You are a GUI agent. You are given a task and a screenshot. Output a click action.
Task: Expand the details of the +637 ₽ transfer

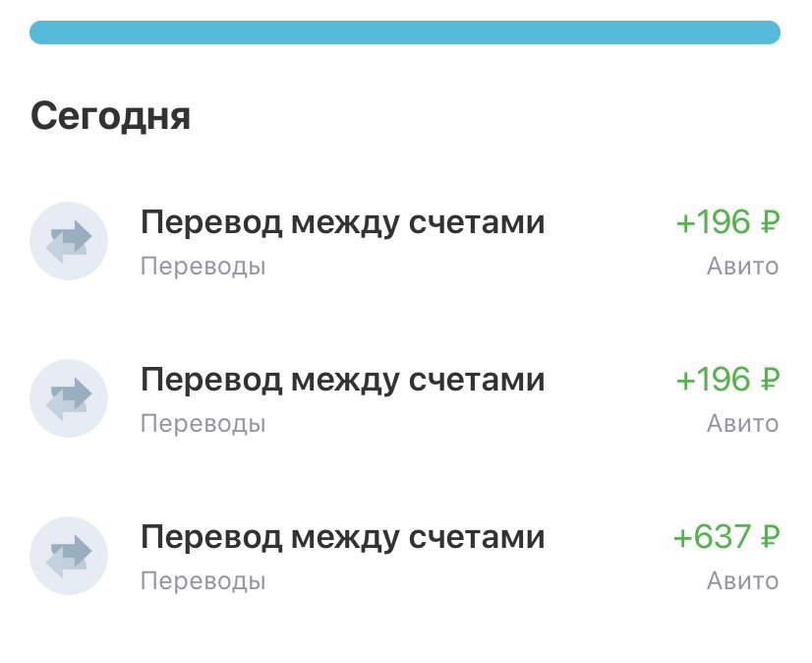click(344, 538)
